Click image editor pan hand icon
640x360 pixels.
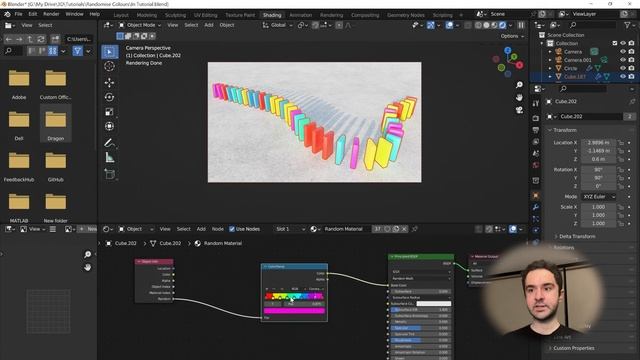[x=87, y=267]
